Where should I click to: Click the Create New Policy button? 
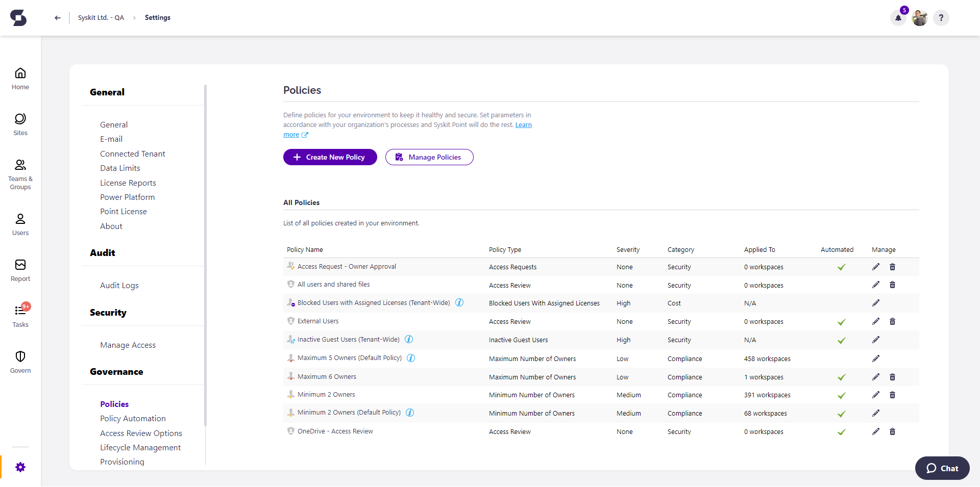tap(330, 157)
